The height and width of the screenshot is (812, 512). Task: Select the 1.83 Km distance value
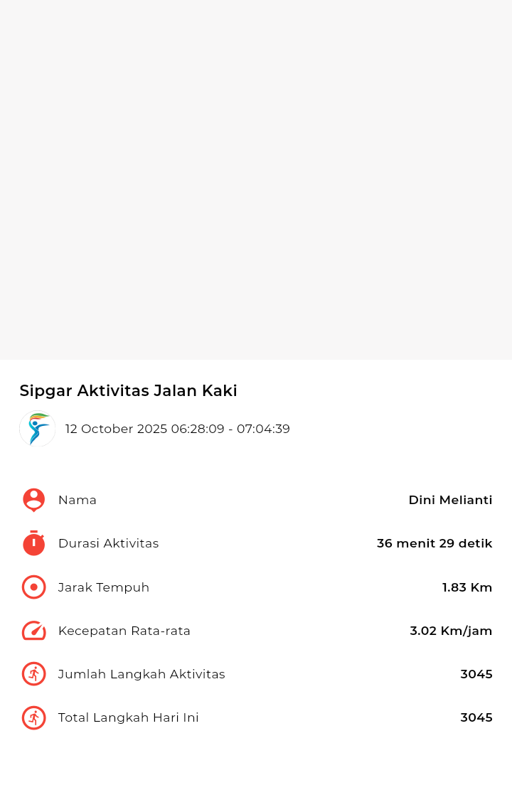466,587
